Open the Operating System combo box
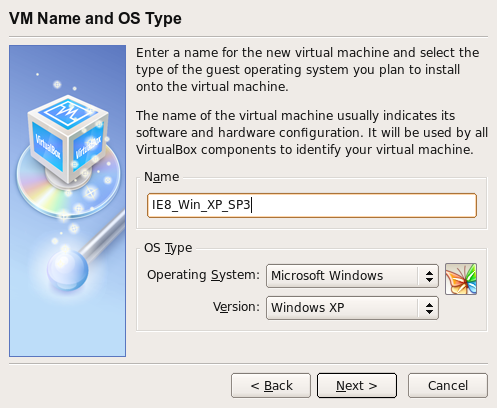Screen dimensions: 497x408 point(352,276)
